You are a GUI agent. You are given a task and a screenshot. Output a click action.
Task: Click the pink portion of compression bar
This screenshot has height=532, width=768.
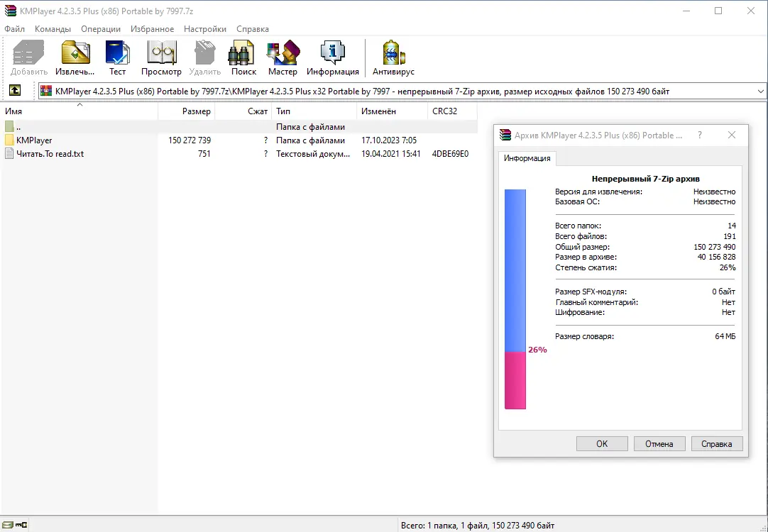pyautogui.click(x=515, y=380)
